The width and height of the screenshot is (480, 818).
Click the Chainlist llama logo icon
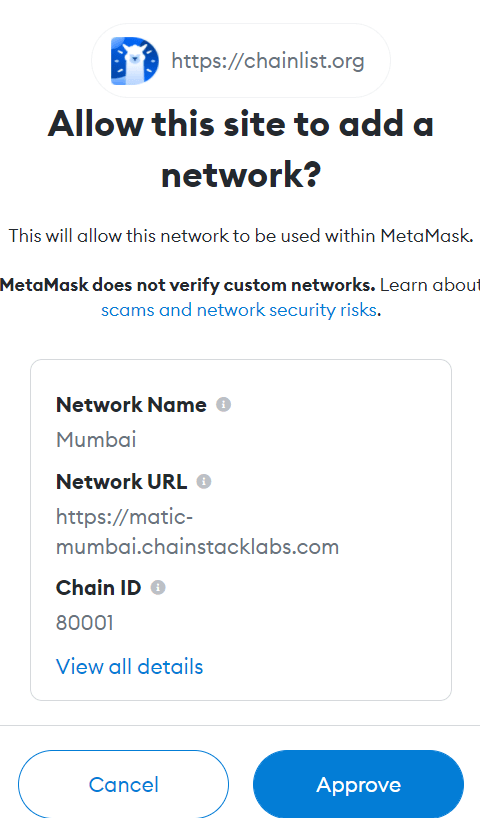coord(135,61)
